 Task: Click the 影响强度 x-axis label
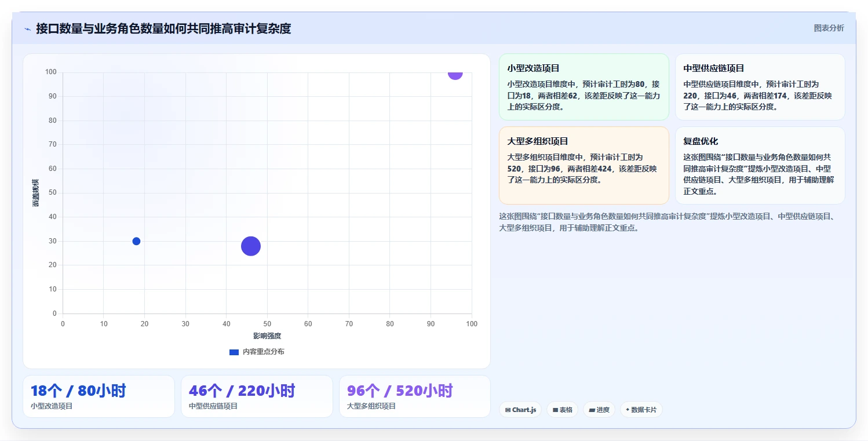[267, 336]
